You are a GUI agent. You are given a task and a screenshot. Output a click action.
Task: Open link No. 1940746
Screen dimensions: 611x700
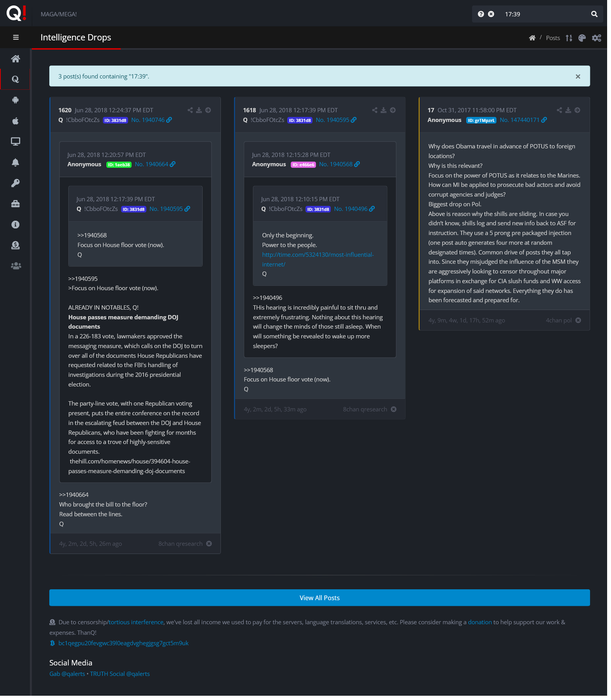tap(151, 120)
